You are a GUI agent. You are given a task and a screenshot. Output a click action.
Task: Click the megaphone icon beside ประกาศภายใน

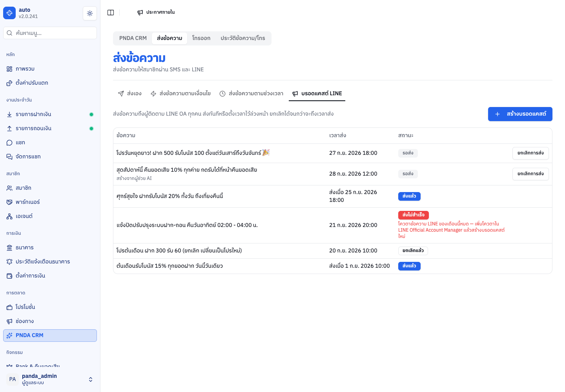pyautogui.click(x=140, y=13)
